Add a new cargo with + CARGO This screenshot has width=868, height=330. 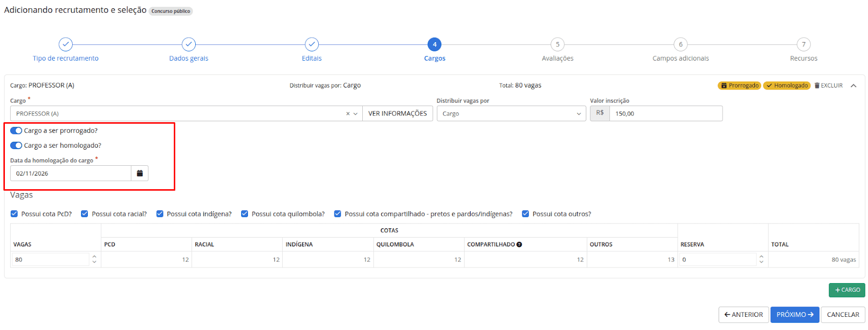tap(847, 290)
